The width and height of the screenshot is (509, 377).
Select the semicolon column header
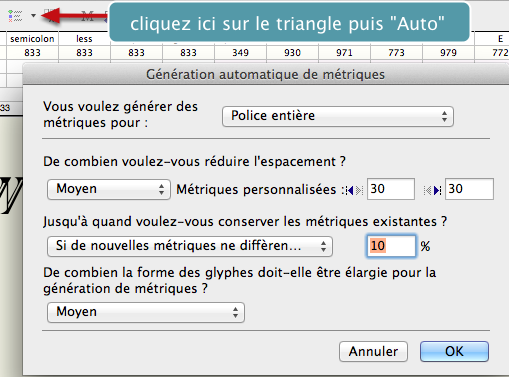point(32,39)
